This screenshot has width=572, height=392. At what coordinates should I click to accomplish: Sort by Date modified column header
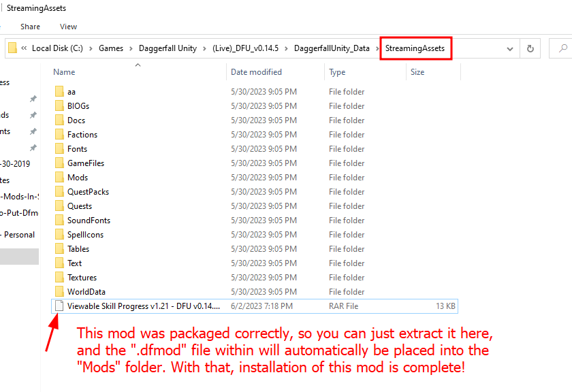click(257, 72)
